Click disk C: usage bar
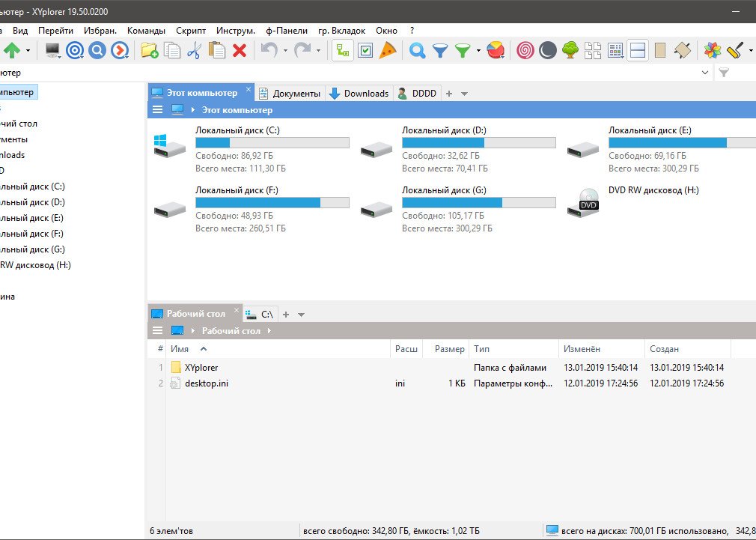This screenshot has width=756, height=540. pos(272,142)
